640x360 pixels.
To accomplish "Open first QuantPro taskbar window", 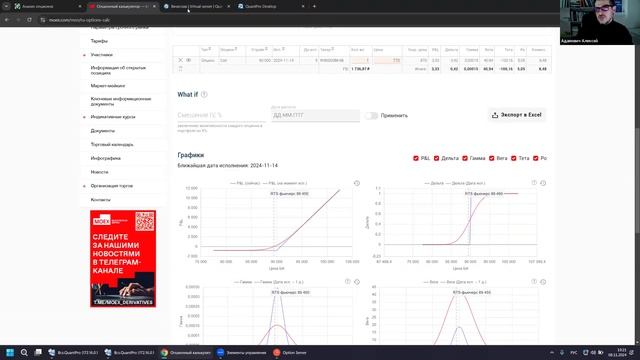I will 73,353.
